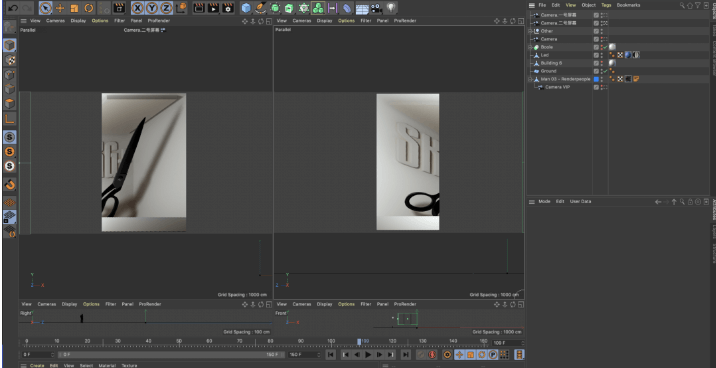
Task: Open Create menu in Material Manager
Action: (37, 366)
